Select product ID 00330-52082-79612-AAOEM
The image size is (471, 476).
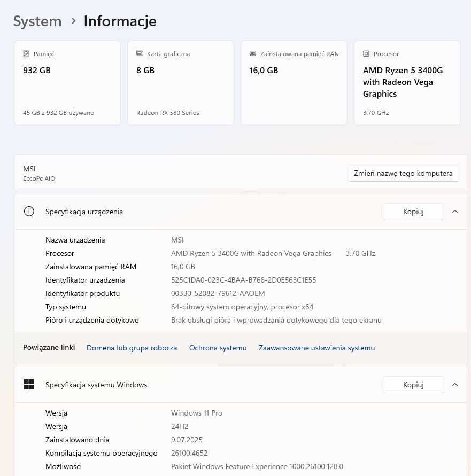[218, 293]
